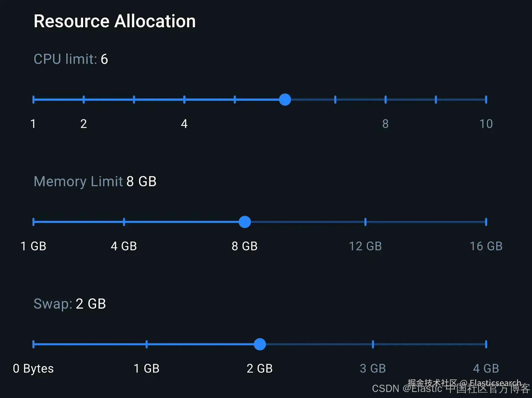
Task: Click the CPU limit slider handle
Action: tap(285, 99)
